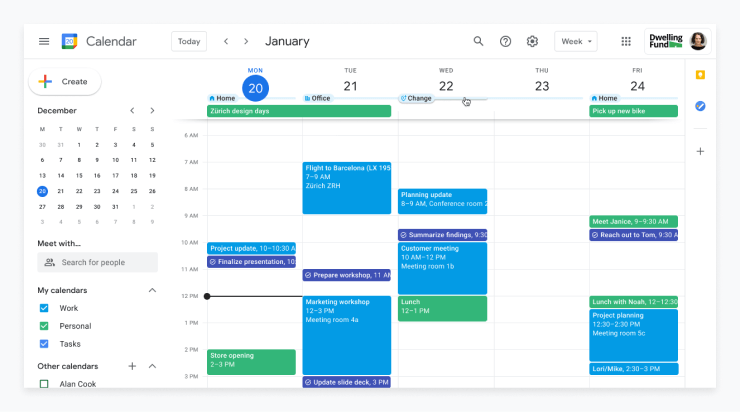740x412 pixels.
Task: Open Google Tasks in the side panel
Action: pyautogui.click(x=700, y=106)
